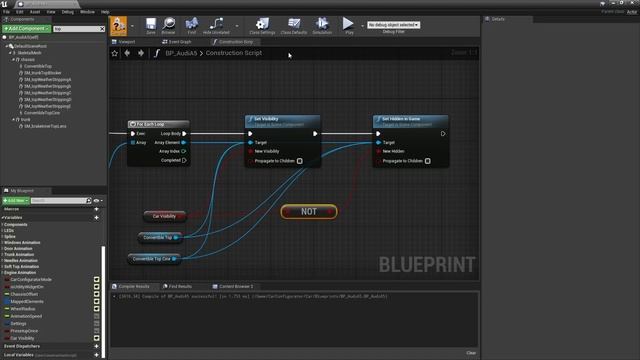Open the Content Browser 2 tab
The height and width of the screenshot is (360, 640).
pyautogui.click(x=233, y=287)
